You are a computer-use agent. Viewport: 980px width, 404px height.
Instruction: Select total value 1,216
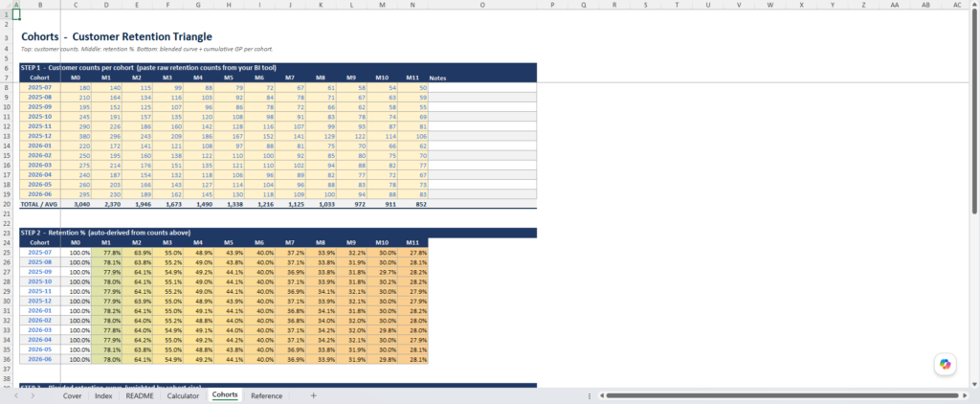click(x=260, y=204)
